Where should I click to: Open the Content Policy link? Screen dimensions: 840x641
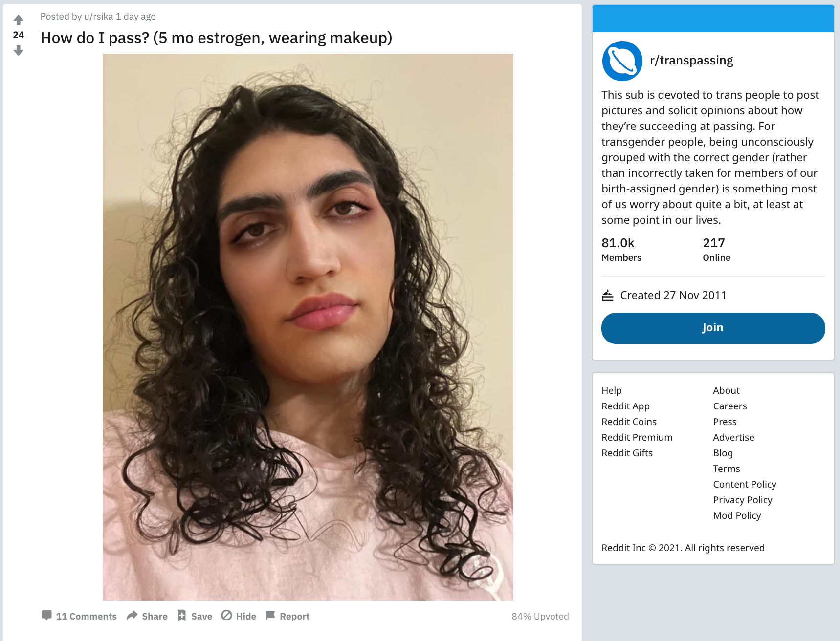(744, 484)
